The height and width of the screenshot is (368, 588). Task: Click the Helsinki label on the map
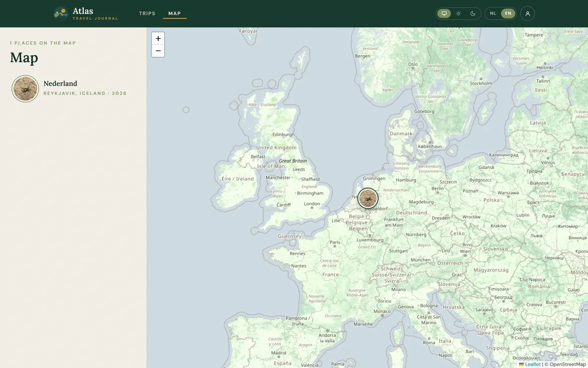click(x=545, y=67)
